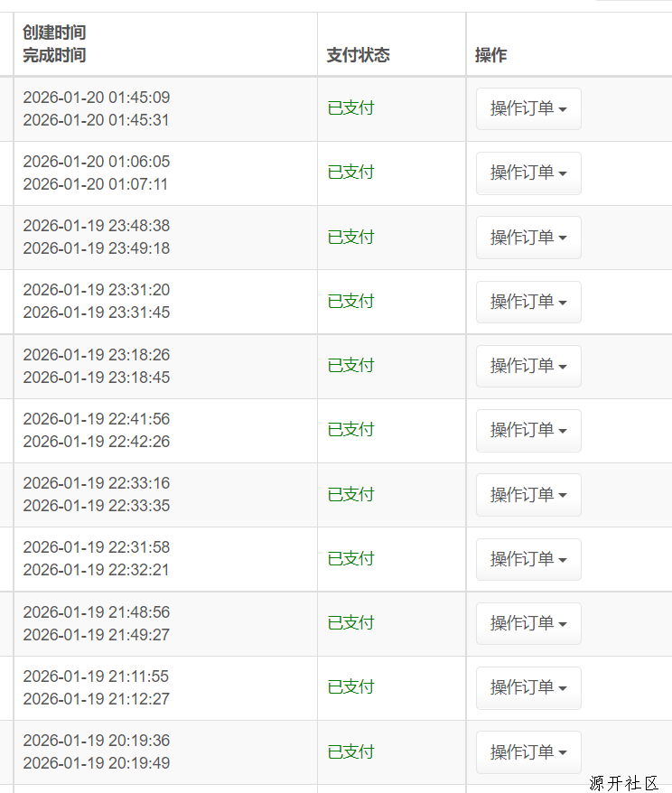The height and width of the screenshot is (793, 672).
Task: Click 操作订单 for order created 2026-01-19 20:19:36
Action: [528, 752]
